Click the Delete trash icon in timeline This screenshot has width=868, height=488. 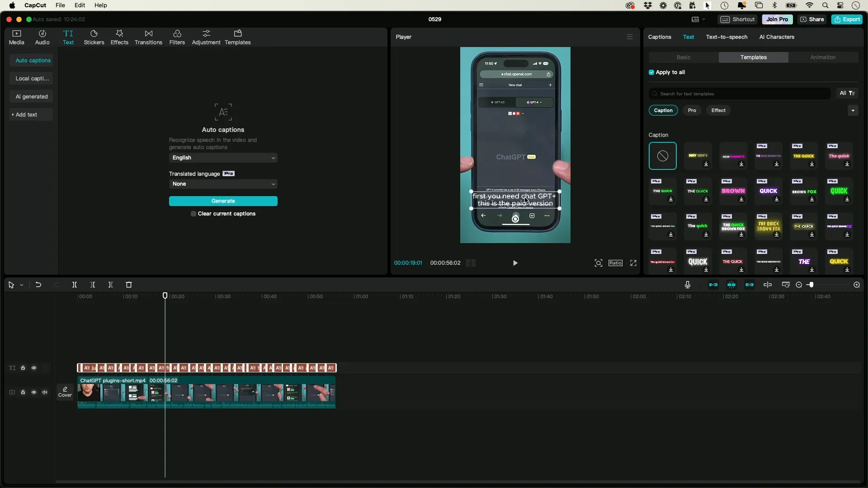point(129,285)
